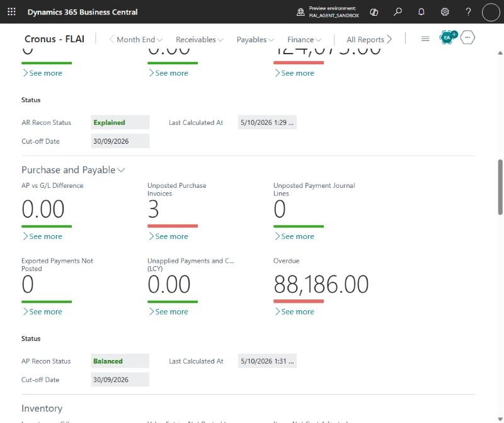504x423 pixels.
Task: Open the Copilot icon in top bar
Action: 374,12
